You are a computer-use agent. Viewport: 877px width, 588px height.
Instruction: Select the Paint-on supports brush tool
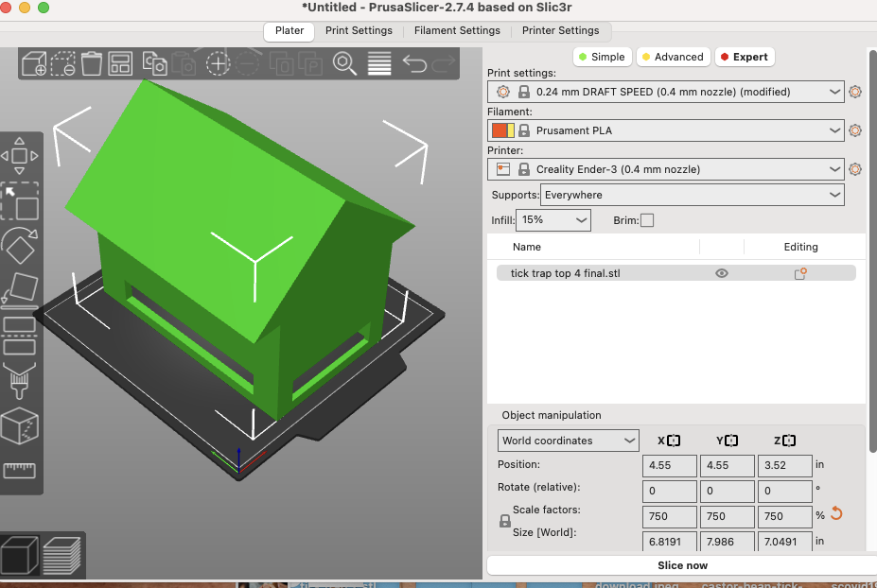click(20, 381)
